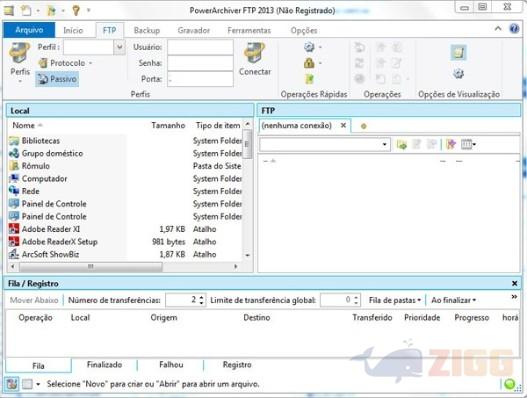Viewport: 527px width, 398px height.
Task: Click the Conectar server icon
Action: coord(254,53)
